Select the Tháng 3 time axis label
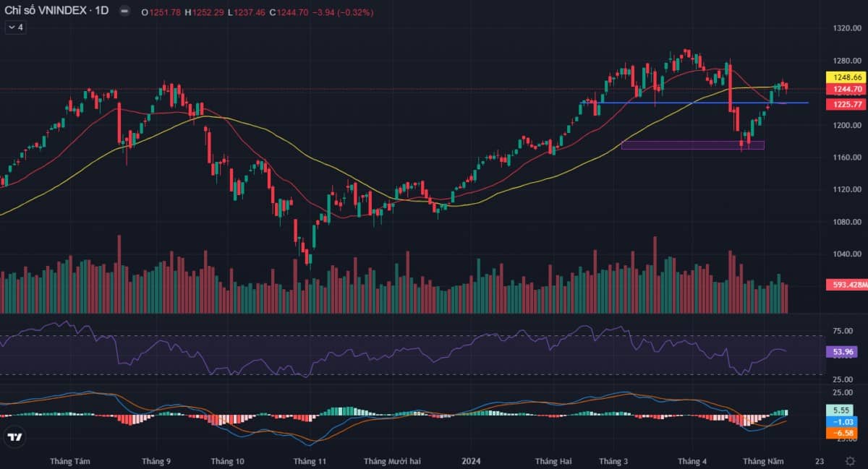The width and height of the screenshot is (868, 469). tap(613, 461)
